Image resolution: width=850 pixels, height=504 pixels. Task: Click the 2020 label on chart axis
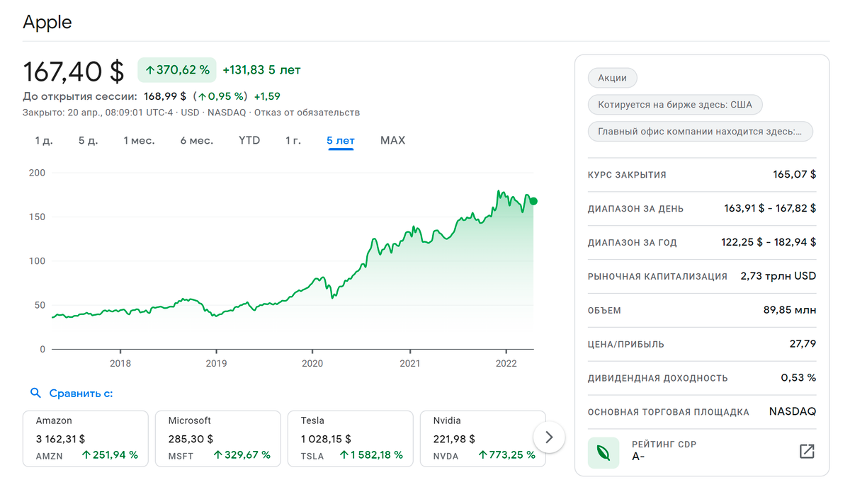[x=312, y=363]
